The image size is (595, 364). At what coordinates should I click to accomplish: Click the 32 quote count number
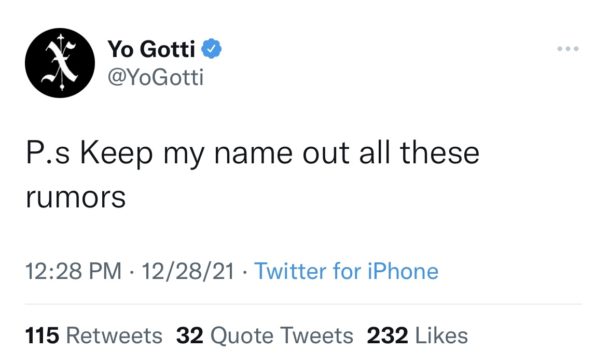click(190, 336)
